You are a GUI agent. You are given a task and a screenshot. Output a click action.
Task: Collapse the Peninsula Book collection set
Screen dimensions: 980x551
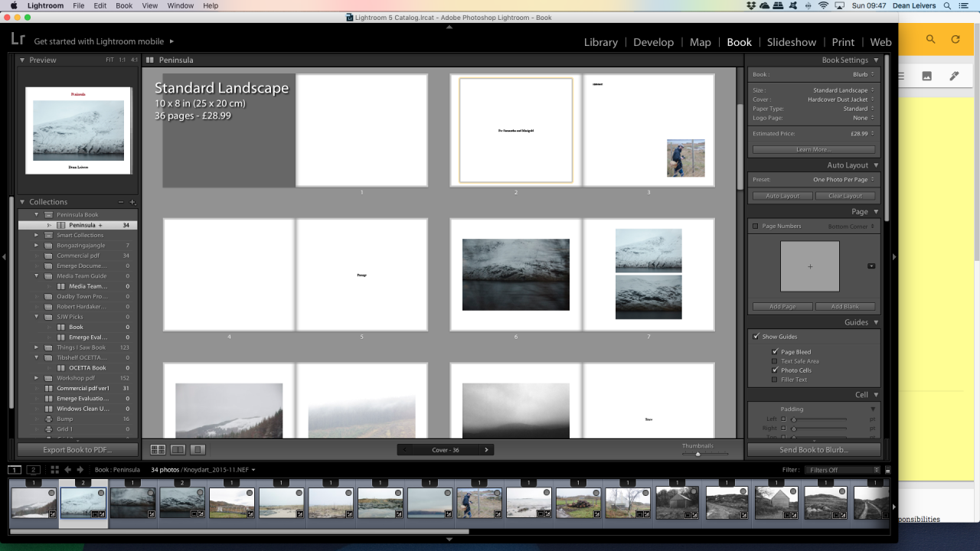[36, 215]
